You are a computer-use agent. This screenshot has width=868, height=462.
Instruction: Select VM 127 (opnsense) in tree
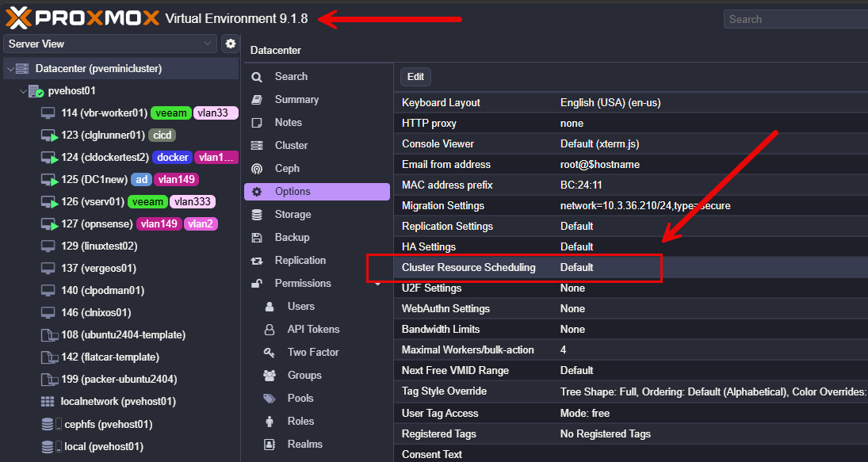[x=97, y=224]
